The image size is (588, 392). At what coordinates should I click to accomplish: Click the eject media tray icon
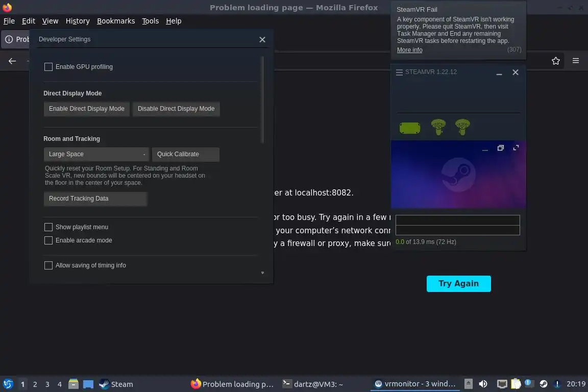[469, 384]
